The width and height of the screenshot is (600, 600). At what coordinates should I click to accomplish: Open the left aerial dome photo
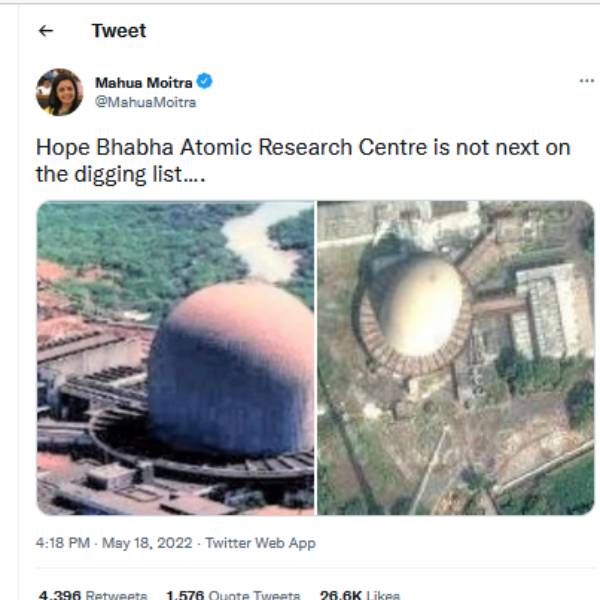pos(175,357)
